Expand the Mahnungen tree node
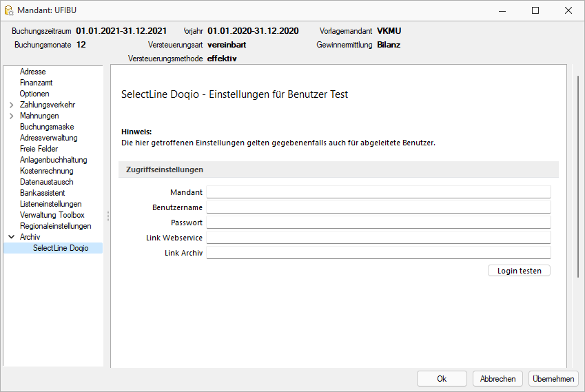The height and width of the screenshot is (392, 585). 11,116
